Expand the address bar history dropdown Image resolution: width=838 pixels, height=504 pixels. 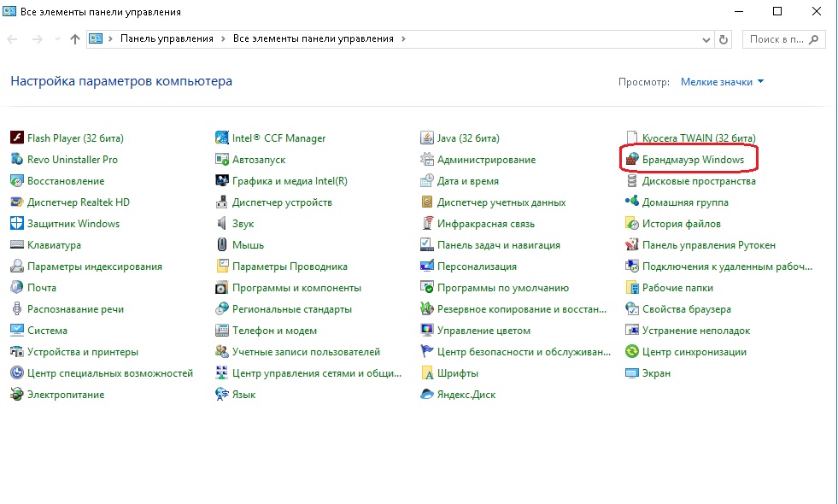[x=706, y=39]
